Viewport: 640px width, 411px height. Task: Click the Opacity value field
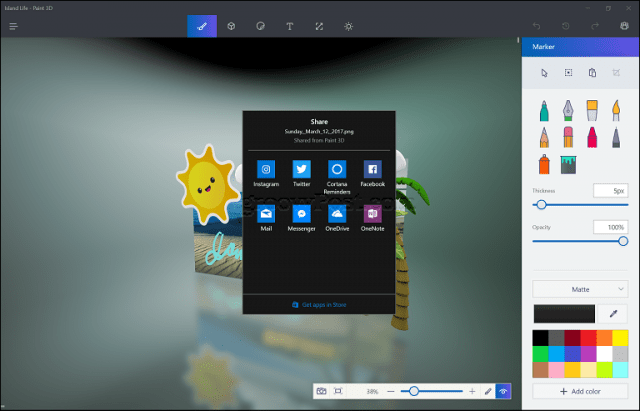[x=610, y=227]
